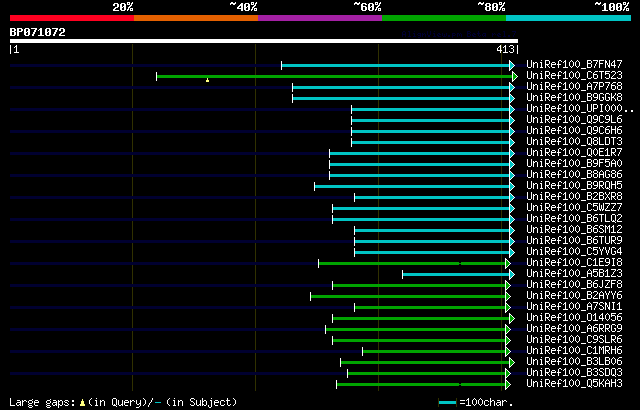640x410 pixels.
Task: Select the UniRef100_B9F5A0 label
Action: tap(574, 163)
